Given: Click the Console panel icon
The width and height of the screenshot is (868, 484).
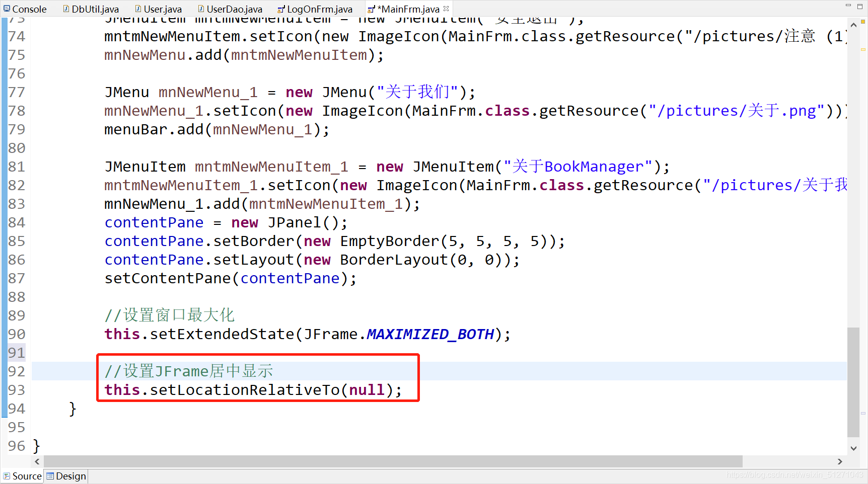Looking at the screenshot, I should tap(6, 9).
